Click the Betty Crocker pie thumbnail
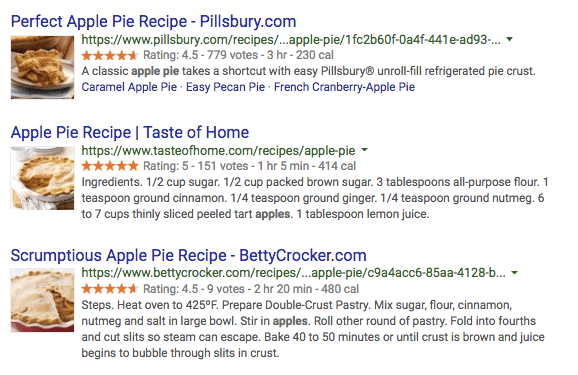The width and height of the screenshot is (578, 375). point(42,300)
